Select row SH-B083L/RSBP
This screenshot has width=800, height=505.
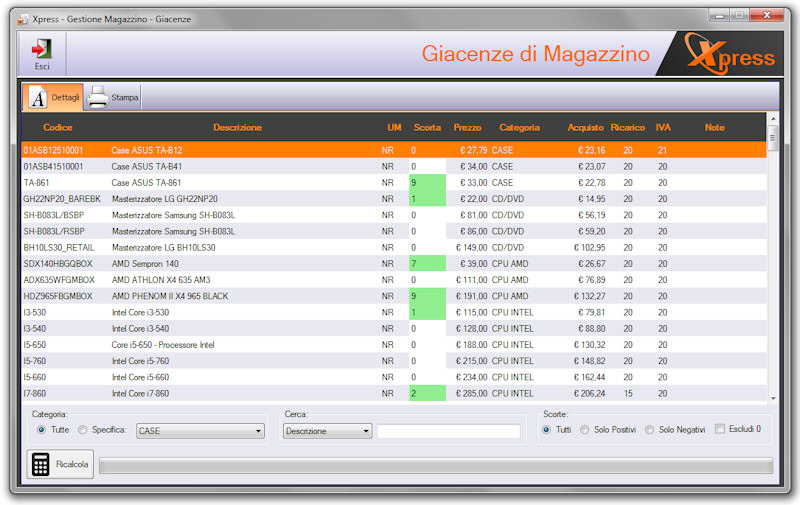coord(394,231)
